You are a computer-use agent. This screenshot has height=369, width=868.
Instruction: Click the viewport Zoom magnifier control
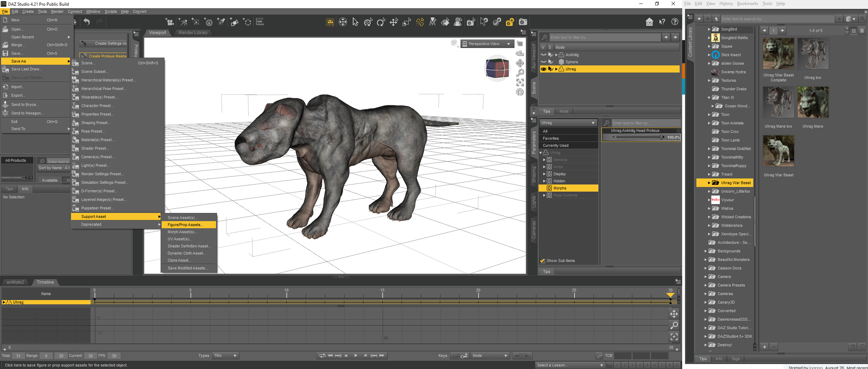pos(520,73)
